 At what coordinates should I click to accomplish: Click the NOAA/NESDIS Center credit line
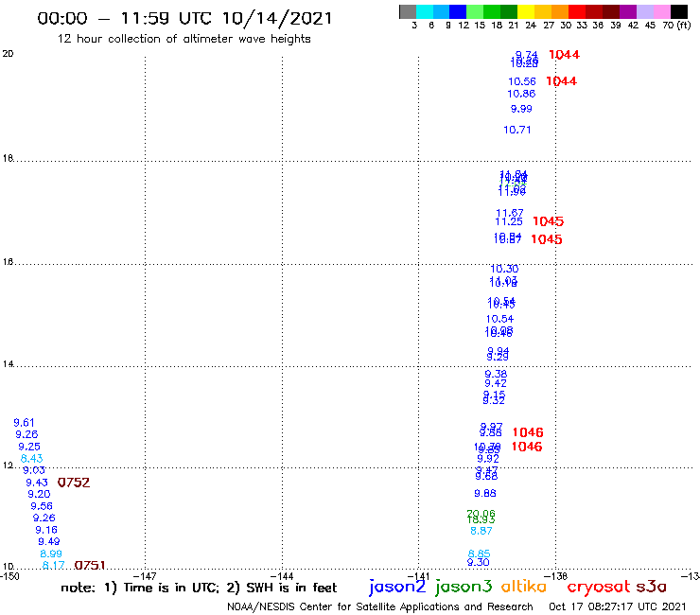coord(380,606)
